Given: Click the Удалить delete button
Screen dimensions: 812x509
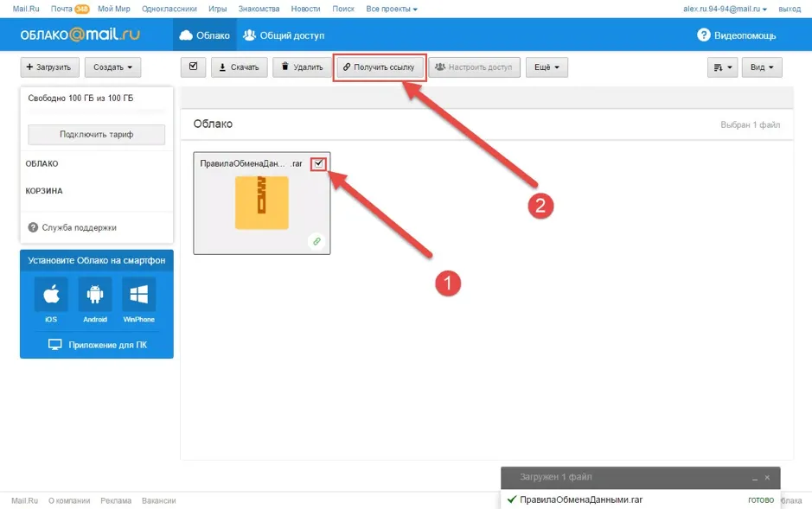Looking at the screenshot, I should [302, 67].
